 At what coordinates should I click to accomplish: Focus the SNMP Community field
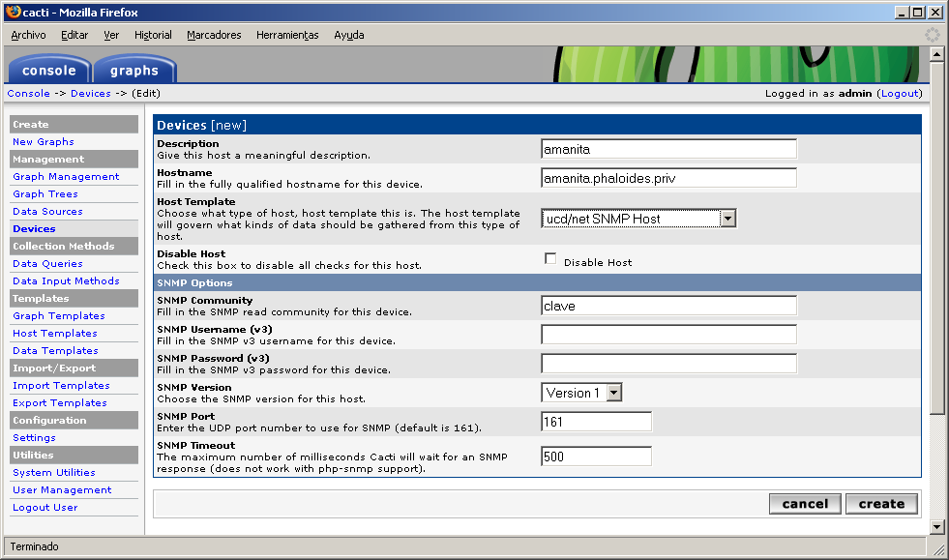pyautogui.click(x=668, y=306)
